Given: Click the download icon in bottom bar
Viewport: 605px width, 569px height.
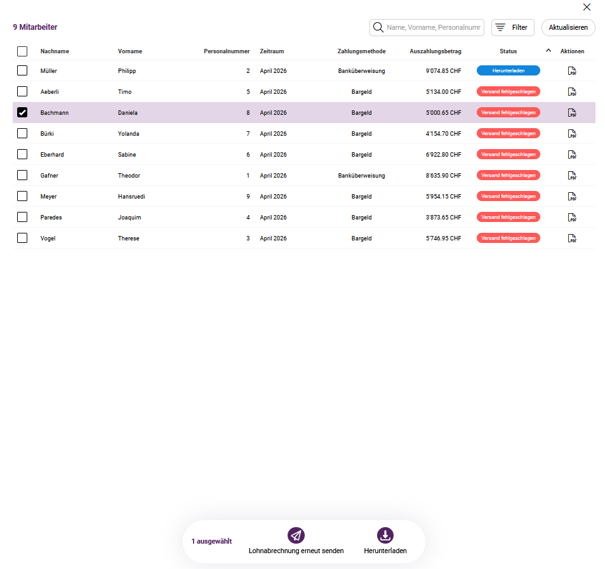Looking at the screenshot, I should [x=385, y=535].
